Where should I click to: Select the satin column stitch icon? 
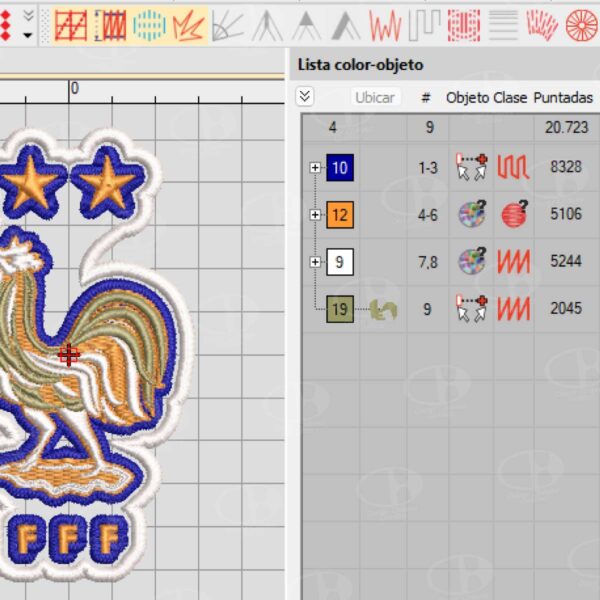pos(111,26)
